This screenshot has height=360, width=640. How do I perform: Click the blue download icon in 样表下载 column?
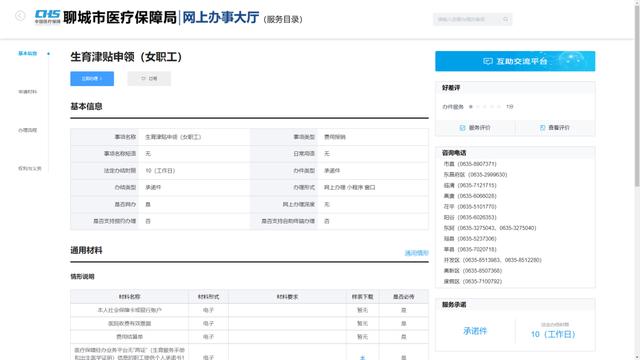pyautogui.click(x=362, y=358)
